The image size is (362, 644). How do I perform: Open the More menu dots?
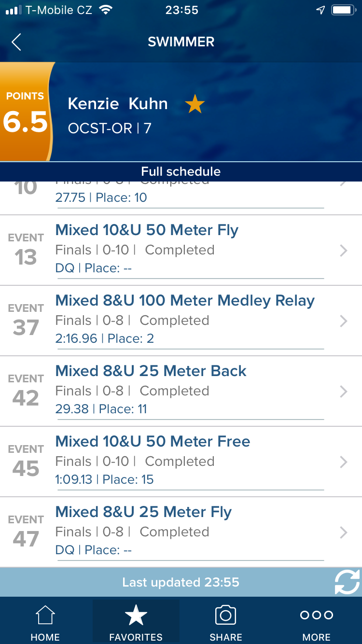coord(317,615)
